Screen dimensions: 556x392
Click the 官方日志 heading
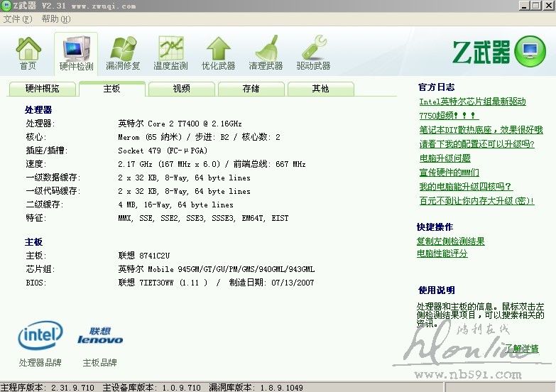click(x=436, y=87)
